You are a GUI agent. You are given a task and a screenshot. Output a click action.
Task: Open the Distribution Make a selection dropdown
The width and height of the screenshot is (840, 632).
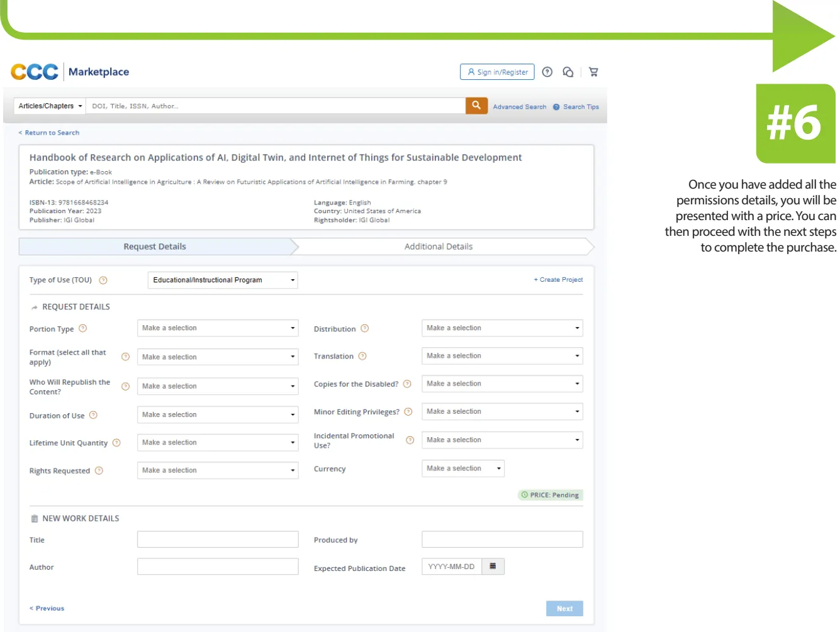502,328
